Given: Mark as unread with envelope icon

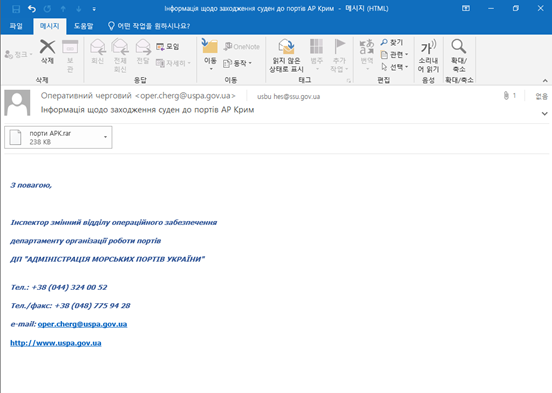Looking at the screenshot, I should coord(287,56).
